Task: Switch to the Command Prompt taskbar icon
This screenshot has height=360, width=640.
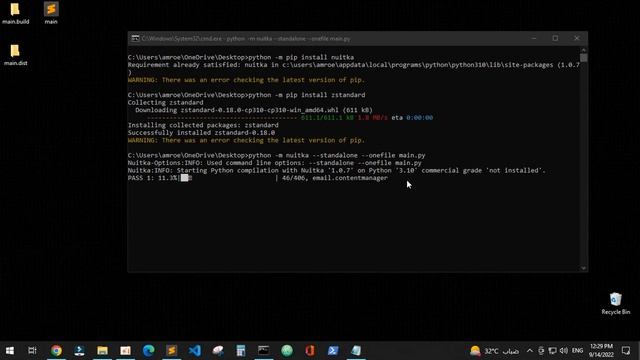Action: (x=264, y=350)
